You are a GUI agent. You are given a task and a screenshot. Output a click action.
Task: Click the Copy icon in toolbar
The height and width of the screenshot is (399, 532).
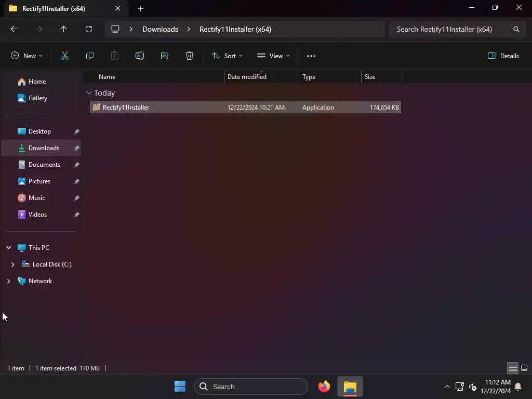(89, 56)
